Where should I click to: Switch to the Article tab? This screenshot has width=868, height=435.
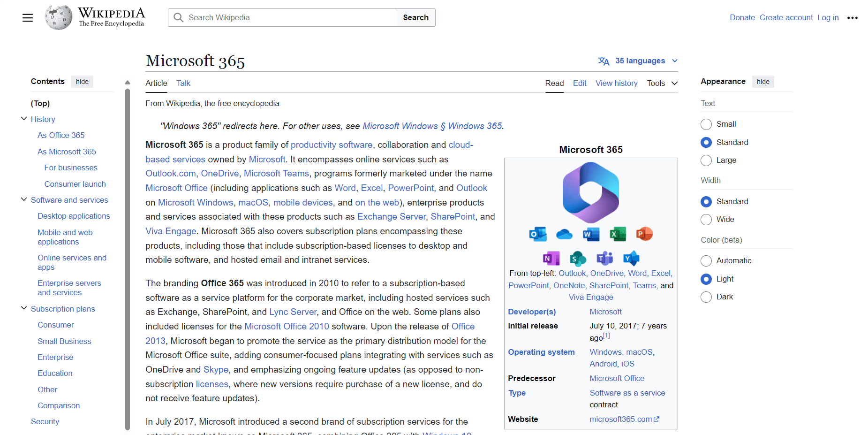click(x=156, y=83)
